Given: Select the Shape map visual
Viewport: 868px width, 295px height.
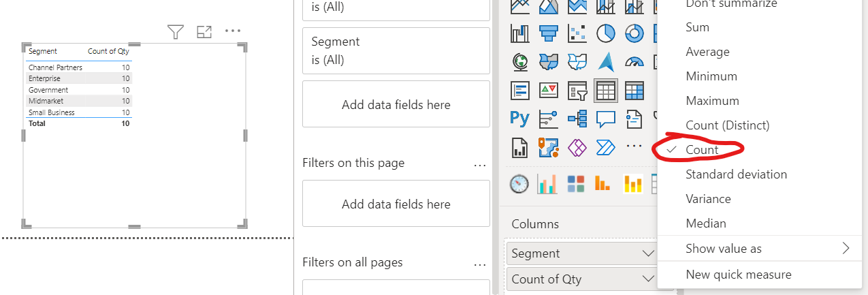Looking at the screenshot, I should tap(577, 61).
